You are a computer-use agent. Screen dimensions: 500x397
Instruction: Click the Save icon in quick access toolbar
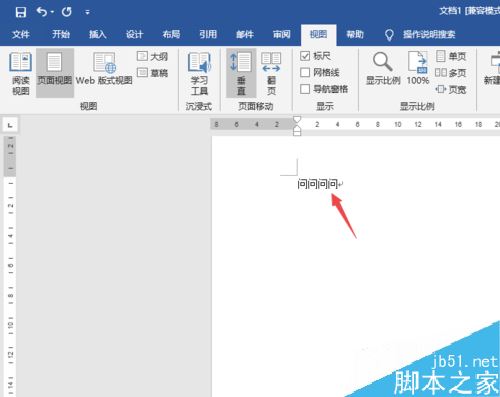click(x=21, y=12)
